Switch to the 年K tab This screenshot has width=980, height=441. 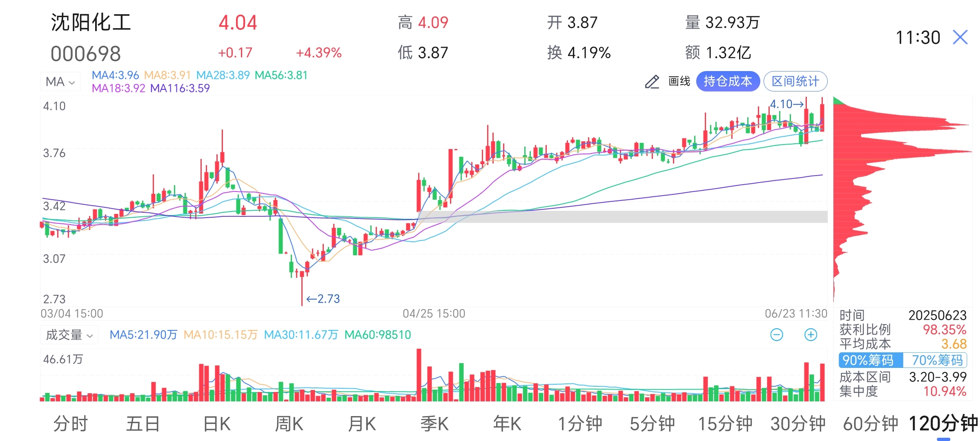click(507, 424)
